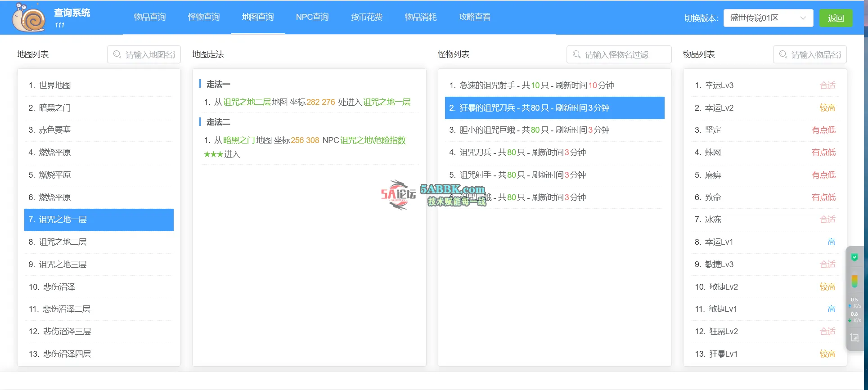
Task: Select map 2. 暗黑之门
Action: pos(99,108)
